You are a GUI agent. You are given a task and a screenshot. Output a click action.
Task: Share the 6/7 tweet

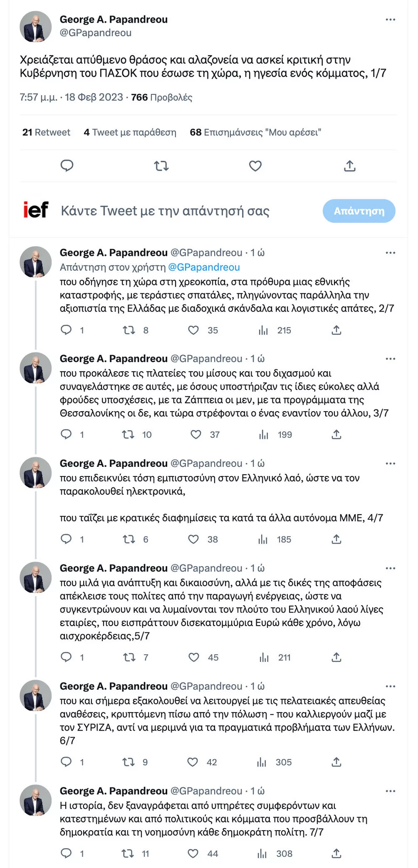click(336, 762)
